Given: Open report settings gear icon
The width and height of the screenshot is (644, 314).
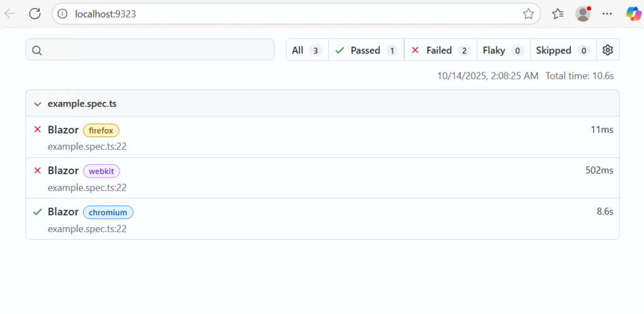Looking at the screenshot, I should 608,50.
